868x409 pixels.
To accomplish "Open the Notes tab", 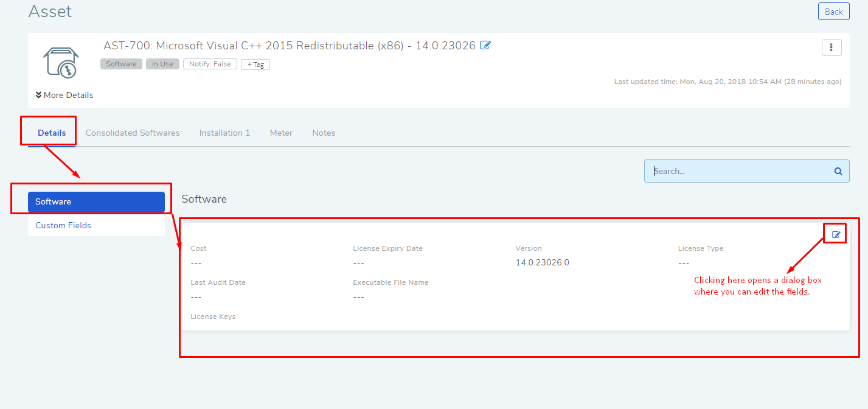I will point(324,133).
